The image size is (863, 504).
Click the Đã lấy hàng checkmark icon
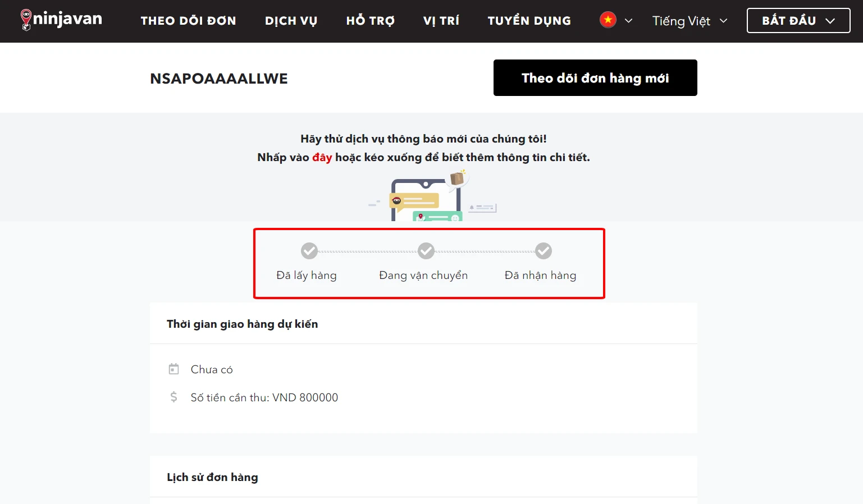[x=309, y=251]
